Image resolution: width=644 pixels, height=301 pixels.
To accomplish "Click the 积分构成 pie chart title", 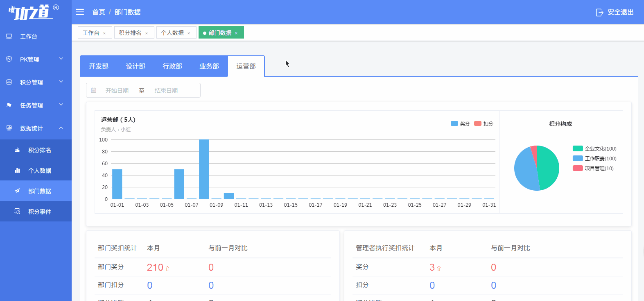I will pyautogui.click(x=560, y=124).
